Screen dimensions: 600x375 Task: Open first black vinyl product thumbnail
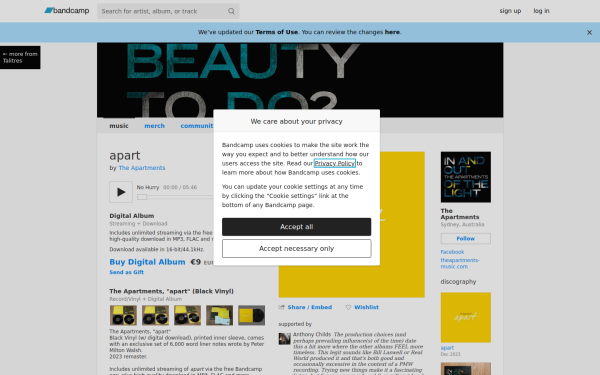[123, 315]
